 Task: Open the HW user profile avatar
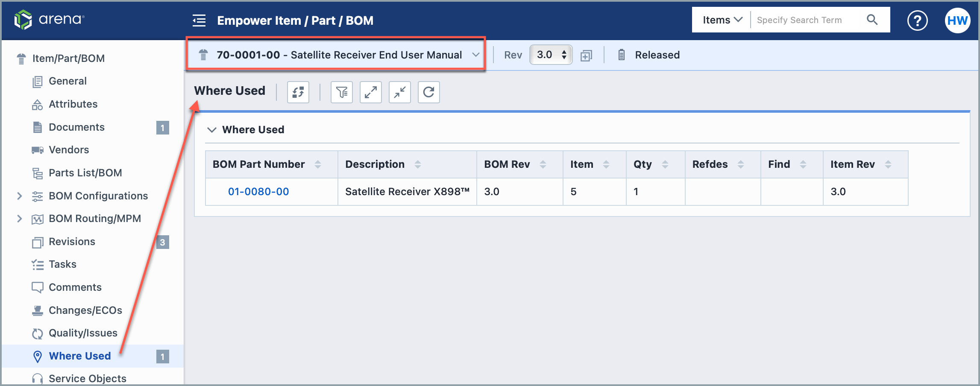tap(957, 20)
